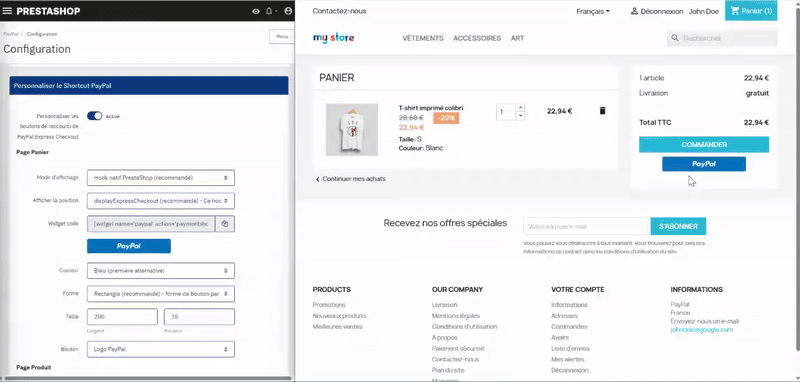800x382 pixels.
Task: Click the quantity input field
Action: point(506,112)
